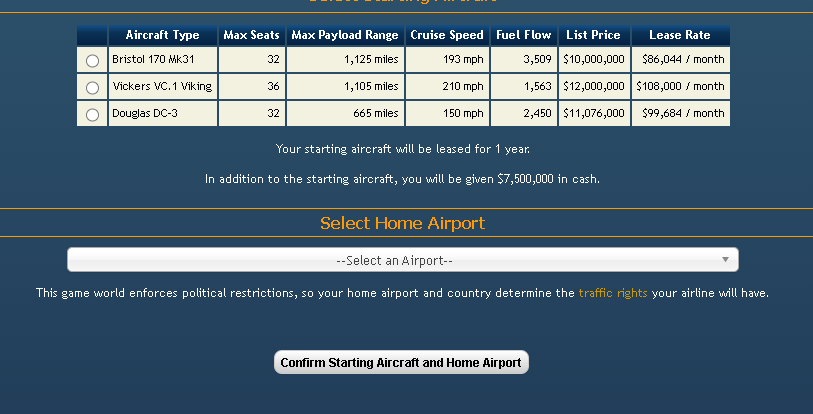Click the Select Home Airport heading
Screen dimensions: 813x414
tap(403, 223)
